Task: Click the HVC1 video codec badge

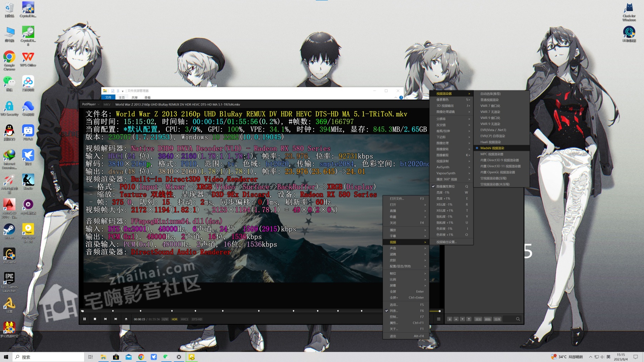Action: [x=185, y=319]
